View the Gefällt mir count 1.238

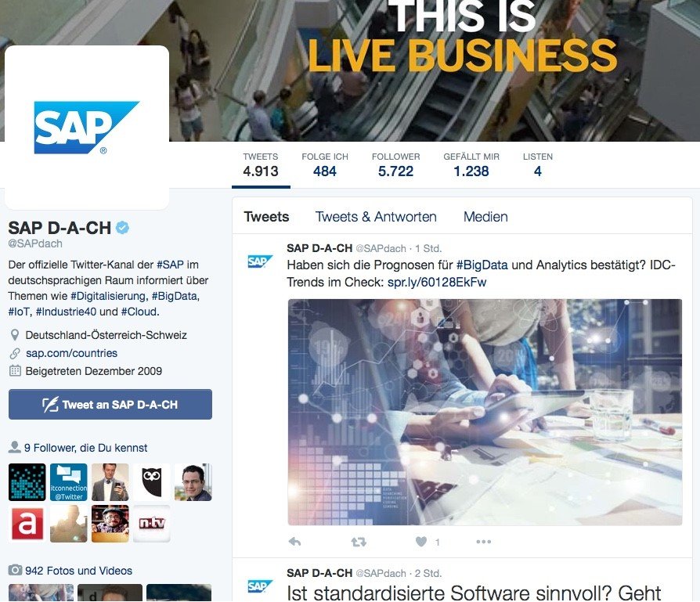[471, 165]
